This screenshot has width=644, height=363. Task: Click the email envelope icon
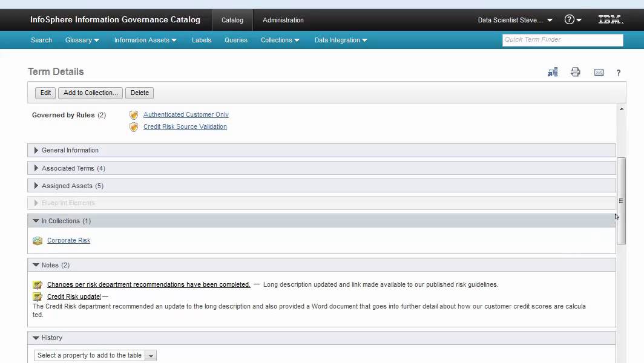pyautogui.click(x=599, y=73)
